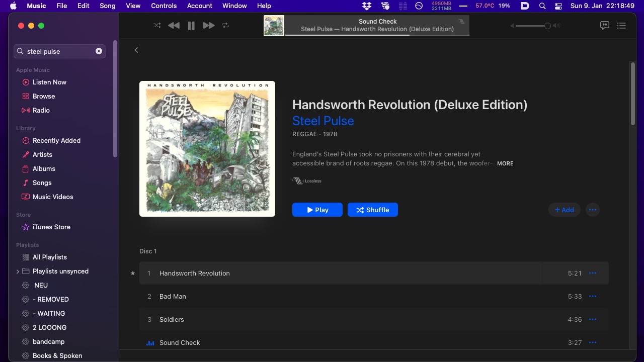Expand the album description with MORE
The width and height of the screenshot is (644, 362).
coord(505,163)
